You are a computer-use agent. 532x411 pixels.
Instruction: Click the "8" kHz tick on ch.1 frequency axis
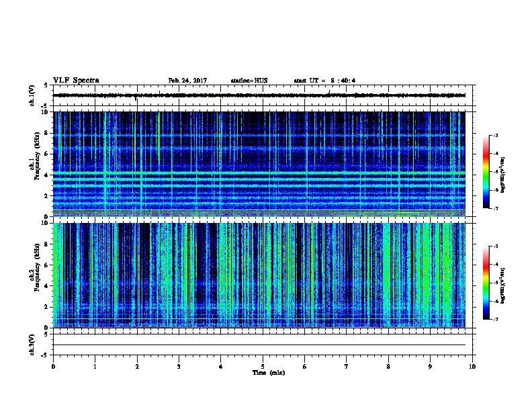pos(46,133)
